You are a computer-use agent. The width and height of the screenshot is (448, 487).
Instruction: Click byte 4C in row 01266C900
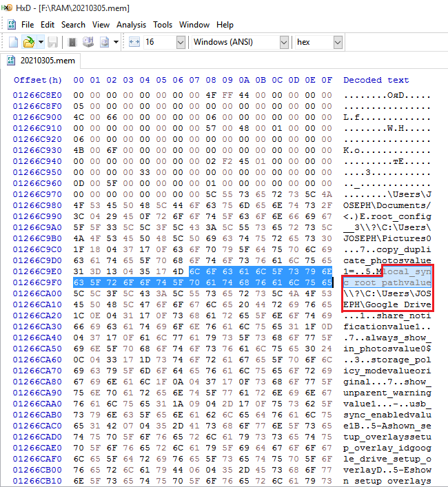[79, 117]
